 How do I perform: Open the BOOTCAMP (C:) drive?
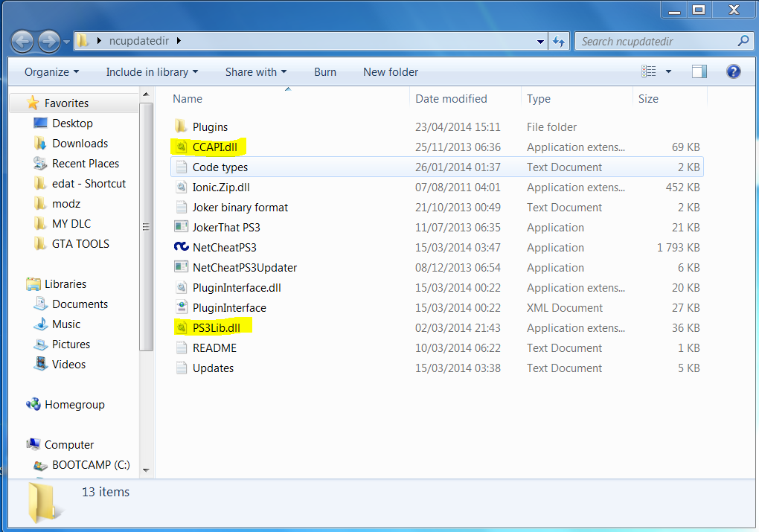pyautogui.click(x=91, y=465)
